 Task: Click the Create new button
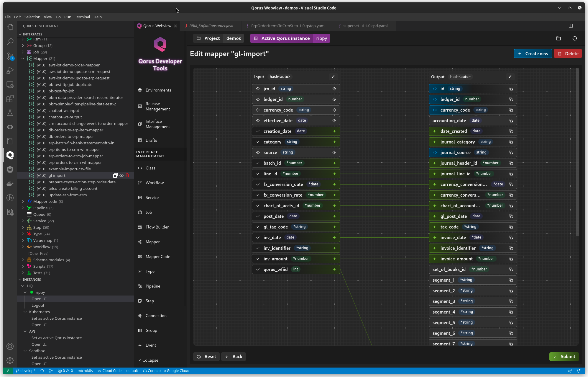point(533,54)
